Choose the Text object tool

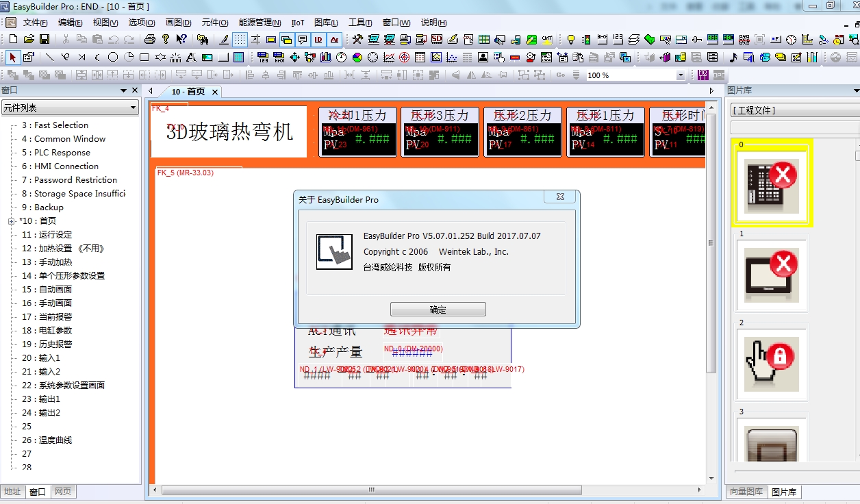[191, 57]
